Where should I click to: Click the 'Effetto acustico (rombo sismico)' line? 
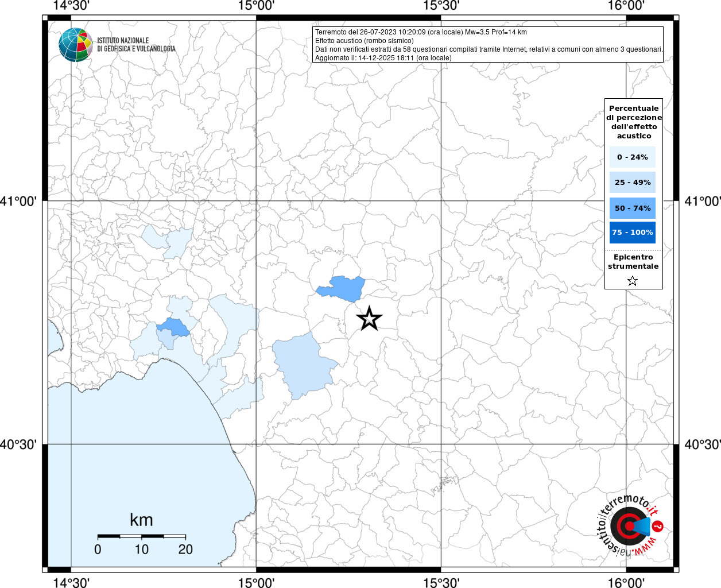click(x=364, y=41)
